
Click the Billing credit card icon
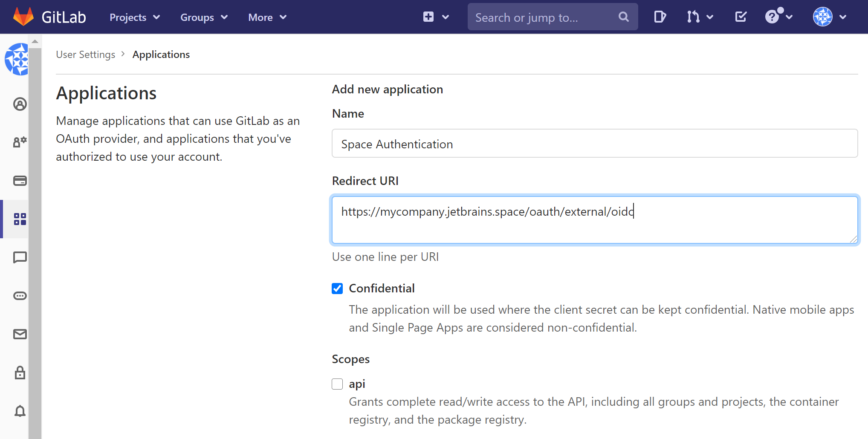click(20, 181)
